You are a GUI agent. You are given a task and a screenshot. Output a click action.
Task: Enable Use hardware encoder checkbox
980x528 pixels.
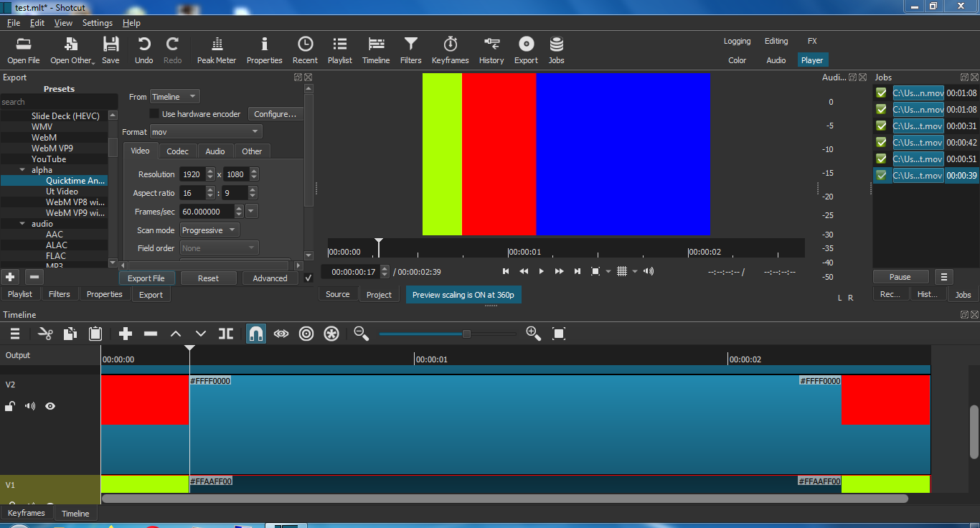(x=154, y=114)
